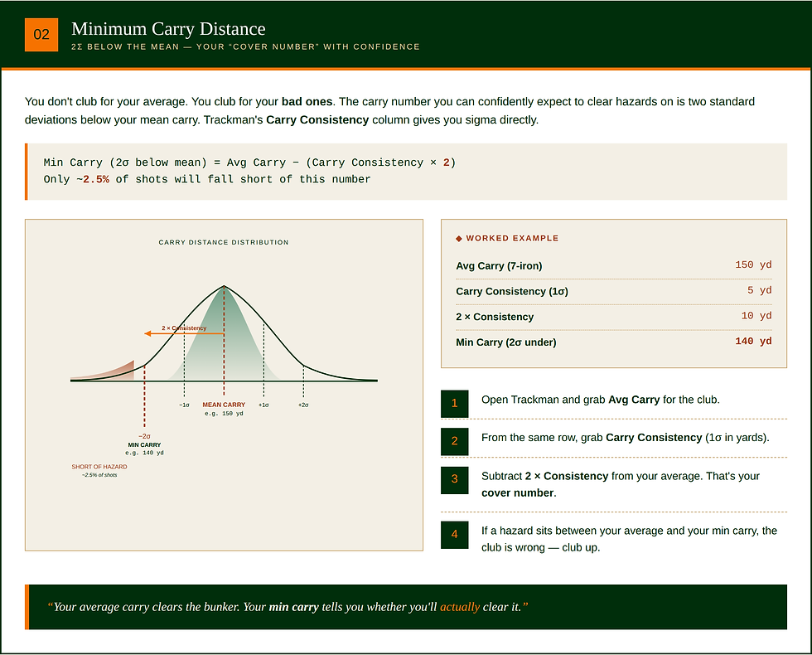Click the red "2.5%" in the formula box
The height and width of the screenshot is (655, 812).
(x=96, y=179)
